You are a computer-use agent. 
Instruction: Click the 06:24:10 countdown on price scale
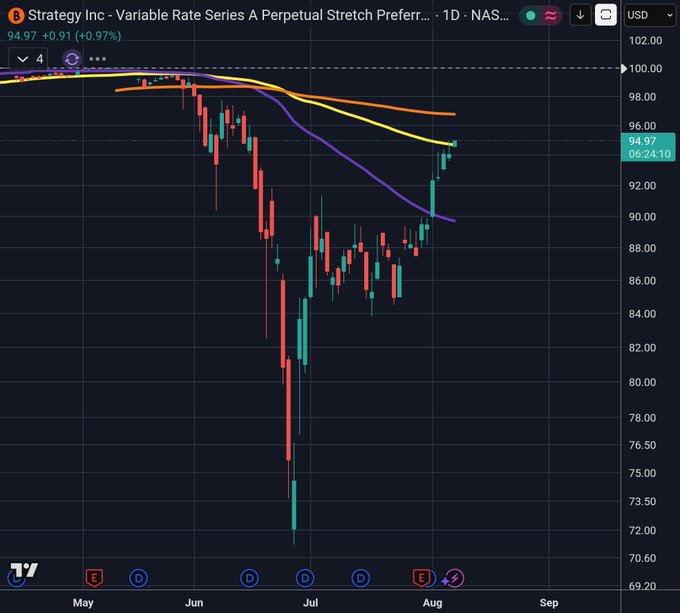pyautogui.click(x=649, y=154)
